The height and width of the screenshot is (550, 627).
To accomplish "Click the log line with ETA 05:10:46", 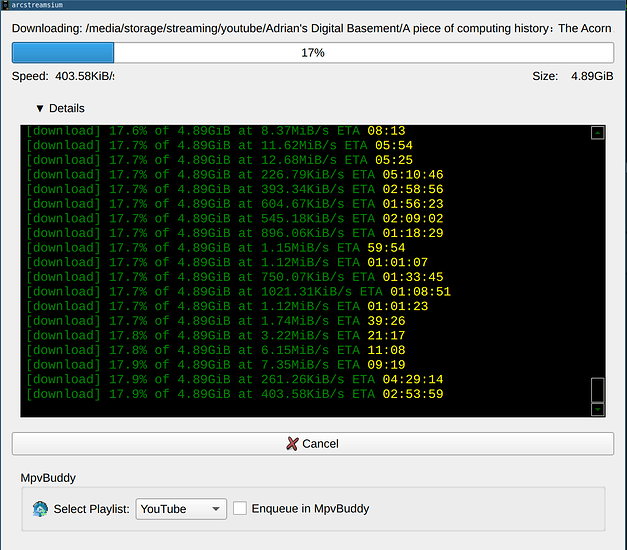I will coord(235,175).
